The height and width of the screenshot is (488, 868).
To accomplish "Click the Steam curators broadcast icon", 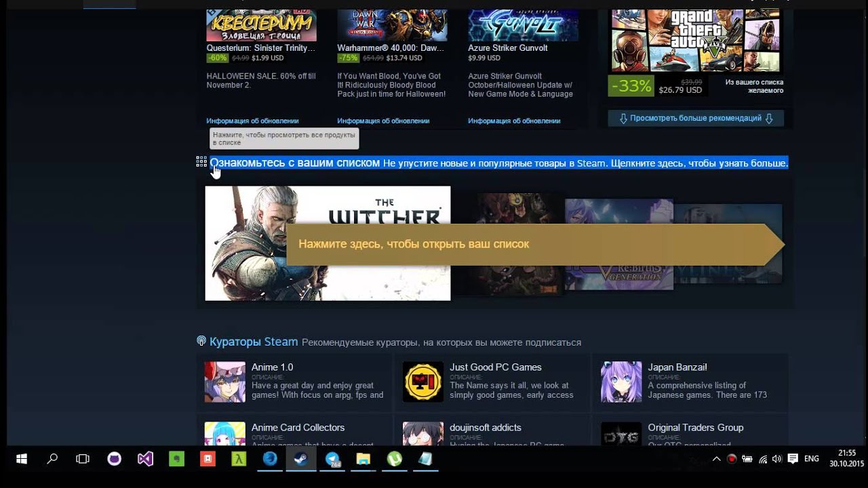I will 201,341.
